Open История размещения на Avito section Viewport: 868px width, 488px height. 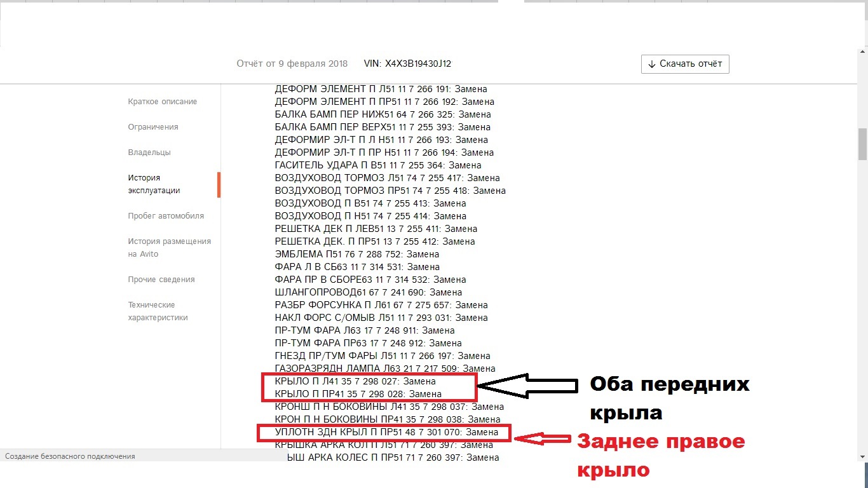pyautogui.click(x=169, y=248)
